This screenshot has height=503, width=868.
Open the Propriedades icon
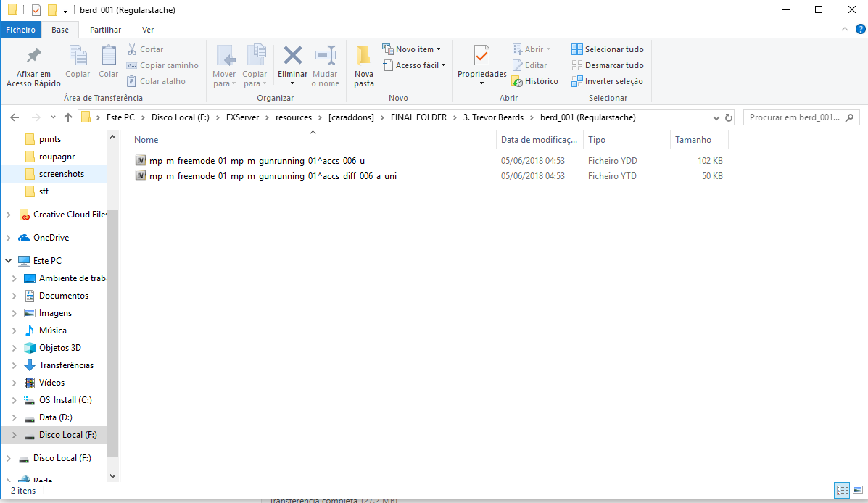pos(481,57)
